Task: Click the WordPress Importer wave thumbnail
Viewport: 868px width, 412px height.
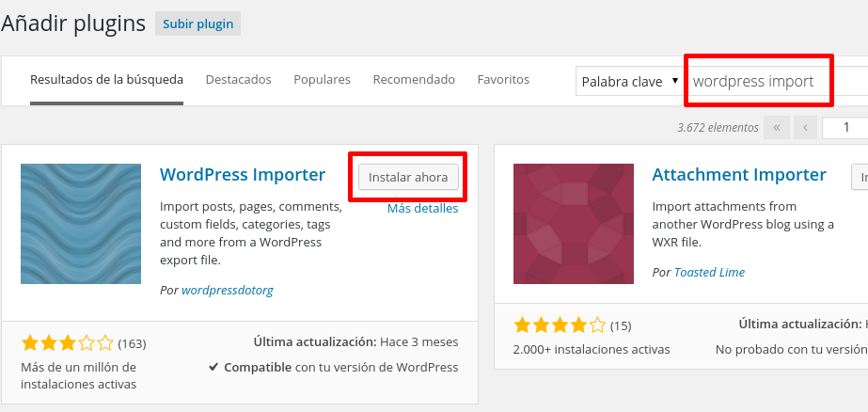Action: [x=81, y=224]
